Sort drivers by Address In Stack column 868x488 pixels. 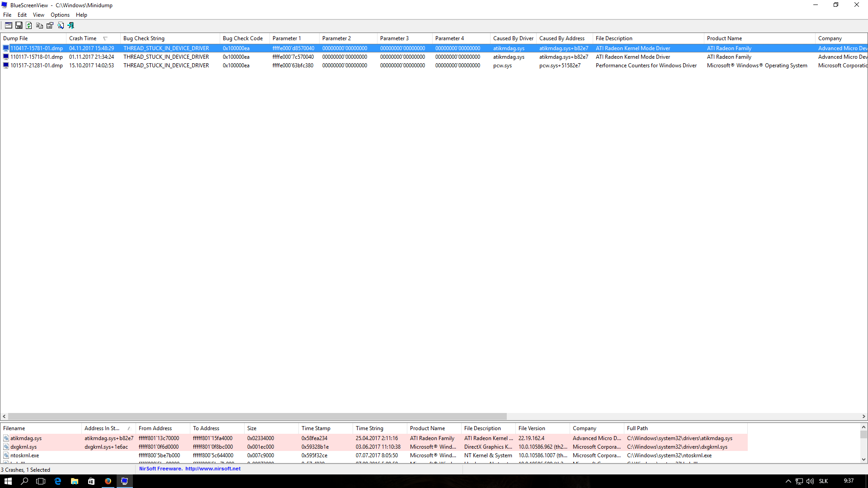coord(102,428)
